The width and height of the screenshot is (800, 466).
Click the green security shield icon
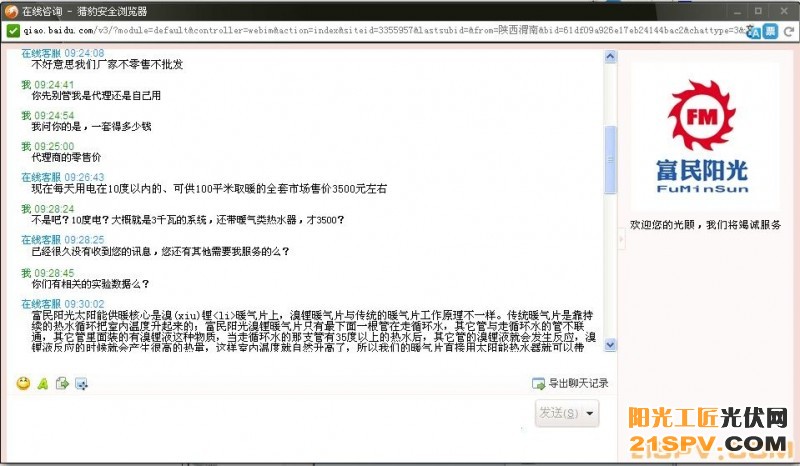12,31
